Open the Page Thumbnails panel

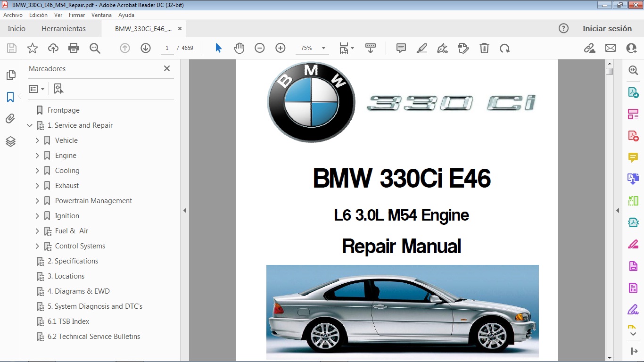[10, 74]
